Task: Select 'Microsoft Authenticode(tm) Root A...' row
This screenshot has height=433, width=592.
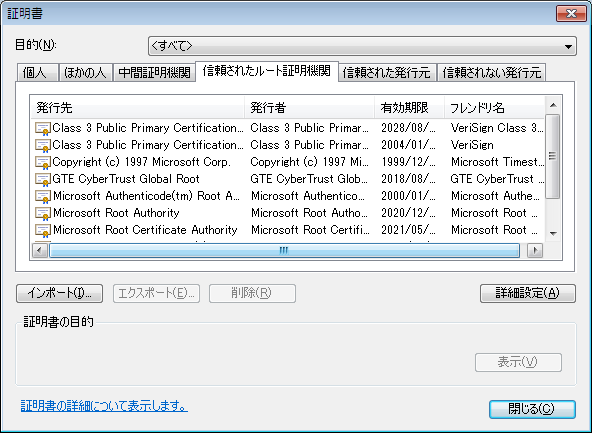Action: coord(289,196)
